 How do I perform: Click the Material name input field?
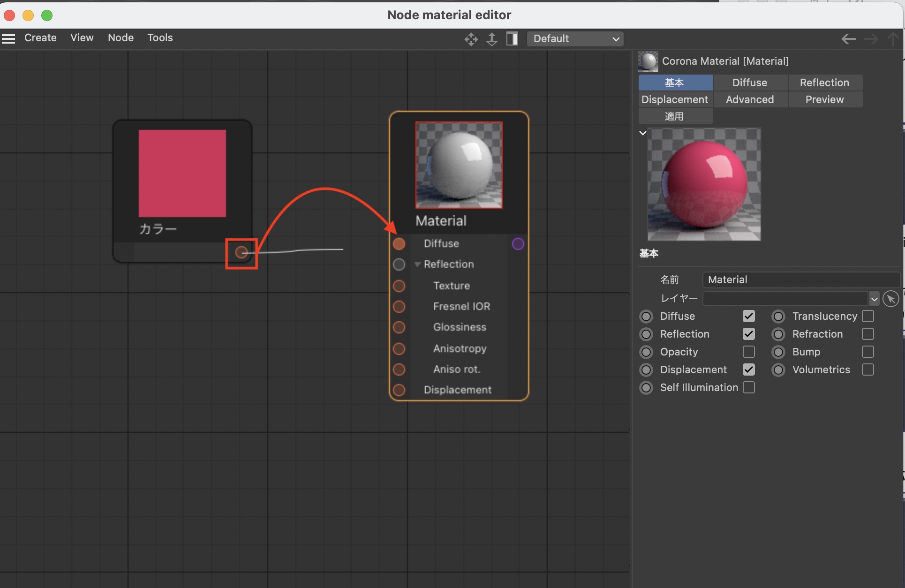coord(800,279)
